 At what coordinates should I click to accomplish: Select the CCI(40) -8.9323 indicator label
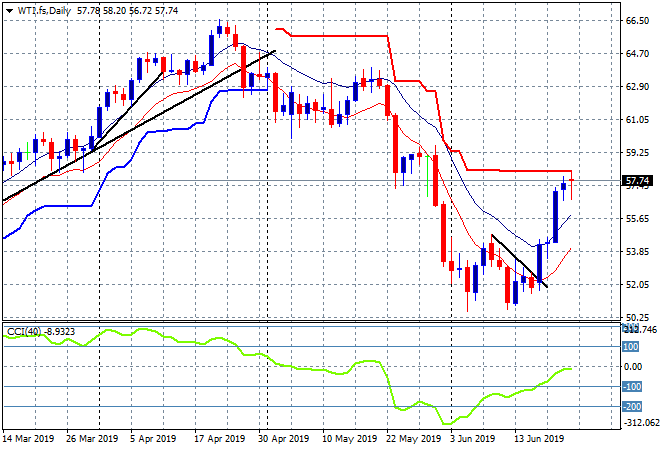41,332
